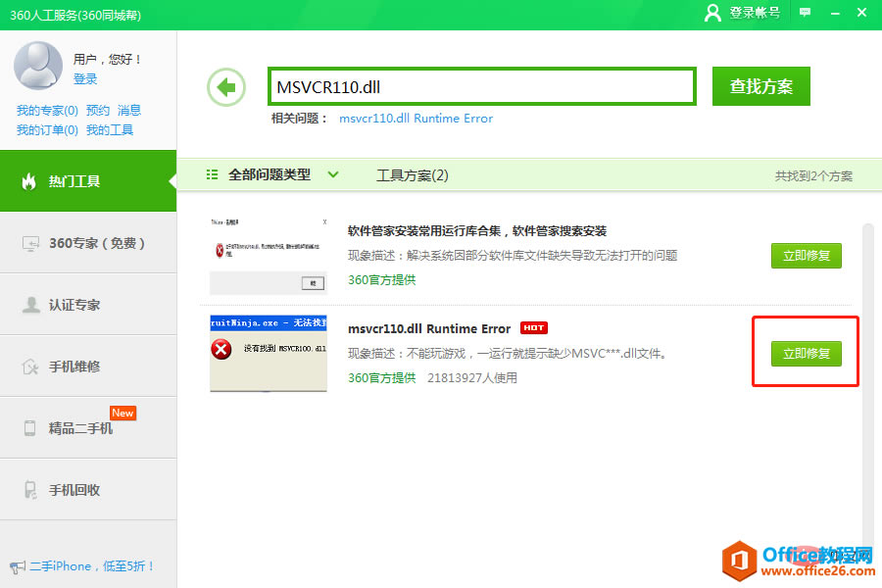The image size is (882, 588).
Task: Click 立即修复 for 软件管家安装常用运行库合集
Action: (807, 256)
